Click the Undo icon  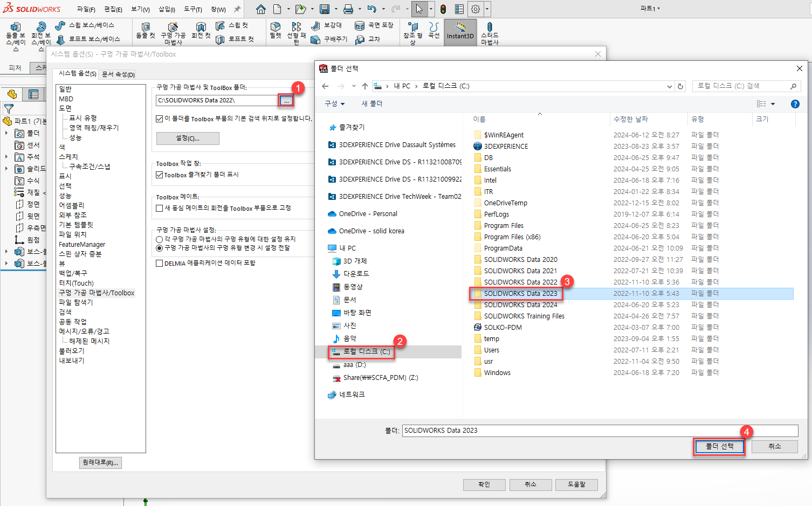point(371,9)
